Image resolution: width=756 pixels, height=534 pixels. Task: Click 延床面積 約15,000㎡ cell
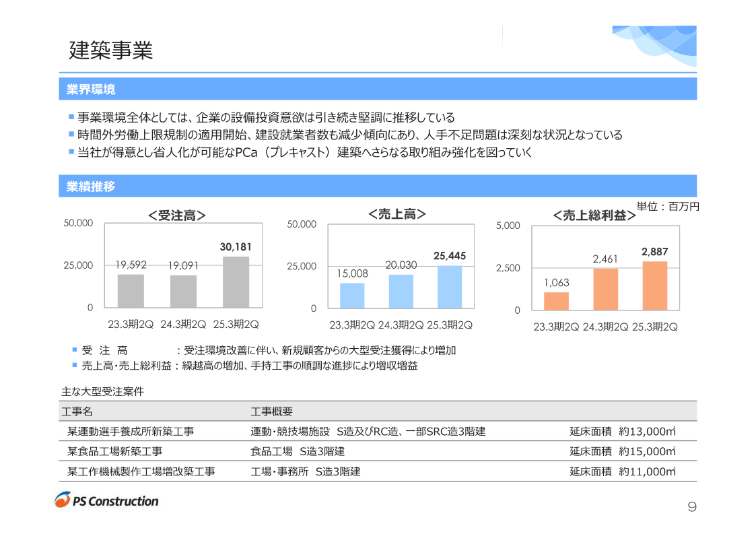click(623, 452)
